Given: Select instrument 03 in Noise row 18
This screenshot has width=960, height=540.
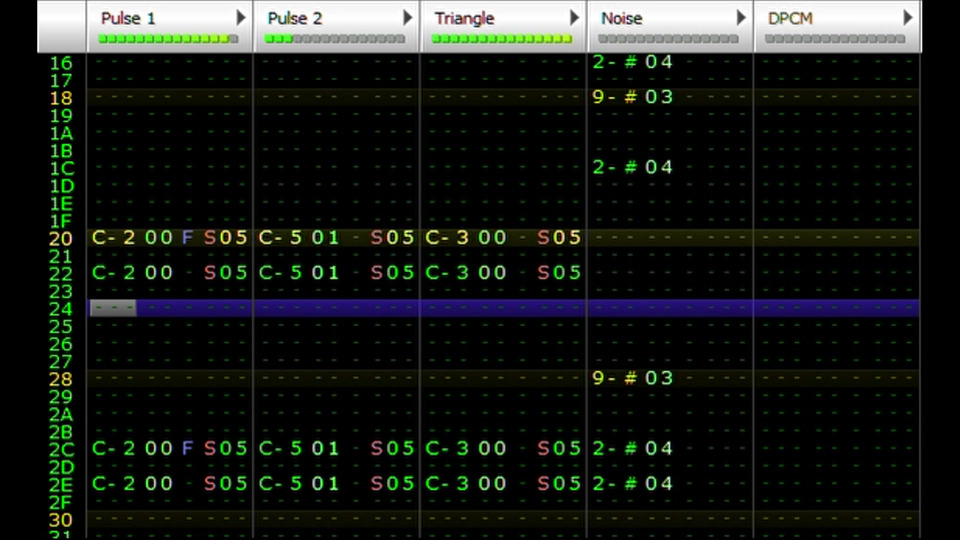Looking at the screenshot, I should click(659, 97).
